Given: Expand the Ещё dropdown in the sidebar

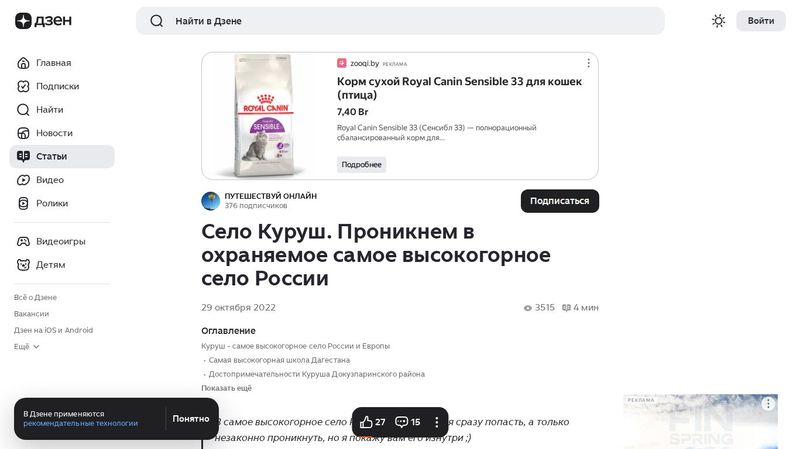Looking at the screenshot, I should [27, 346].
